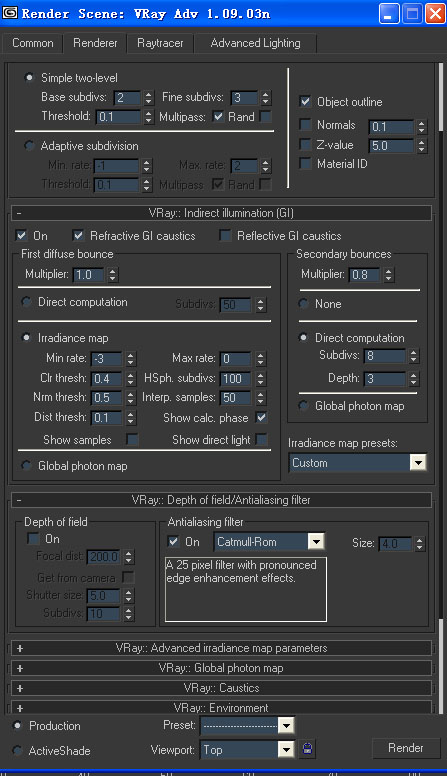This screenshot has width=447, height=776.
Task: Open the Viewport dropdown showing Top
Action: (x=247, y=750)
